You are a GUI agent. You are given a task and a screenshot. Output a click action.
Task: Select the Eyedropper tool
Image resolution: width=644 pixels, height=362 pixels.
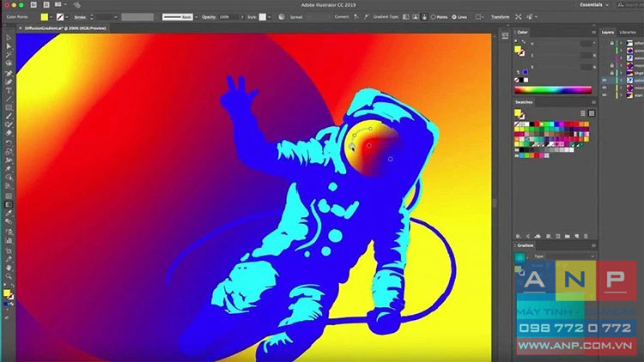pyautogui.click(x=9, y=214)
